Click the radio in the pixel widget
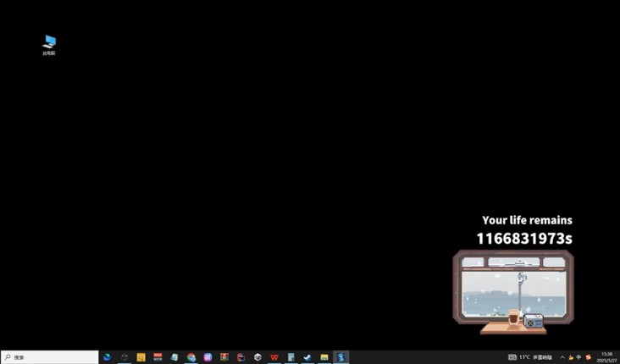The height and width of the screenshot is (364, 620). pyautogui.click(x=533, y=320)
